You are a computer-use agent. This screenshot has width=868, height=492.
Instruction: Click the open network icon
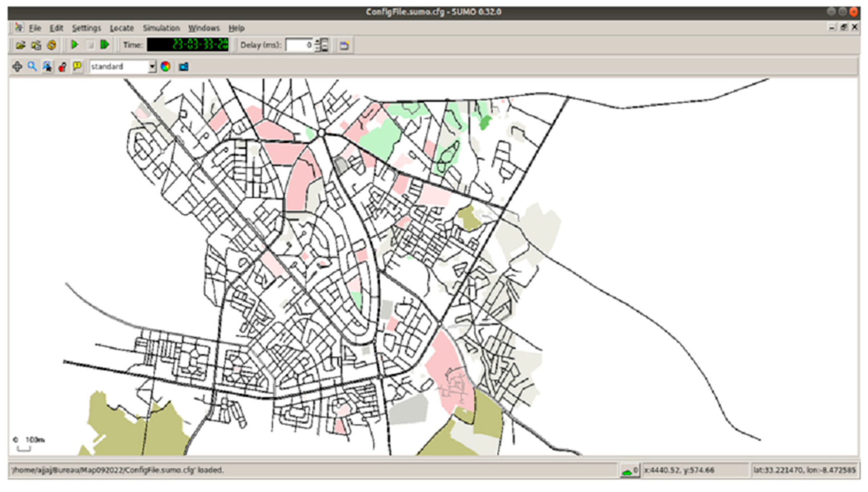[36, 45]
